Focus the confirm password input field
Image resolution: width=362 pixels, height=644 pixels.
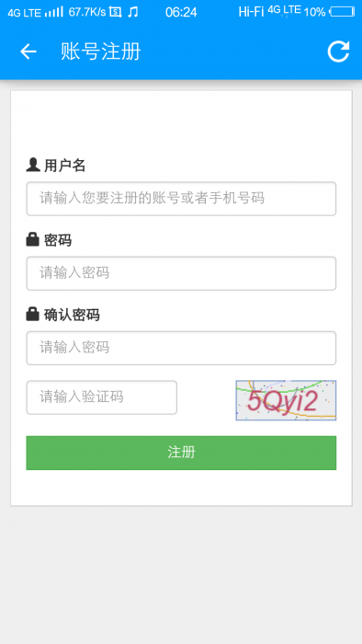click(x=181, y=349)
